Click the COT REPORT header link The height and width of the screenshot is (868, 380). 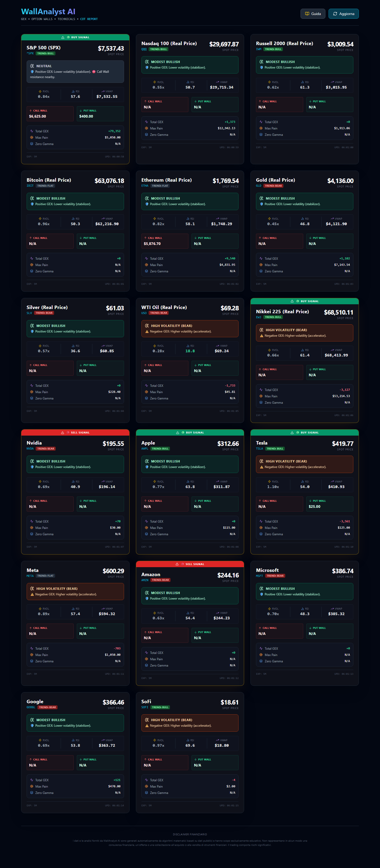coord(89,19)
